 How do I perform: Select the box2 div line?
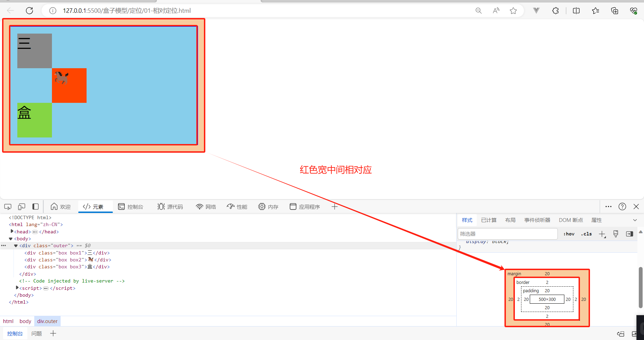[x=68, y=260]
